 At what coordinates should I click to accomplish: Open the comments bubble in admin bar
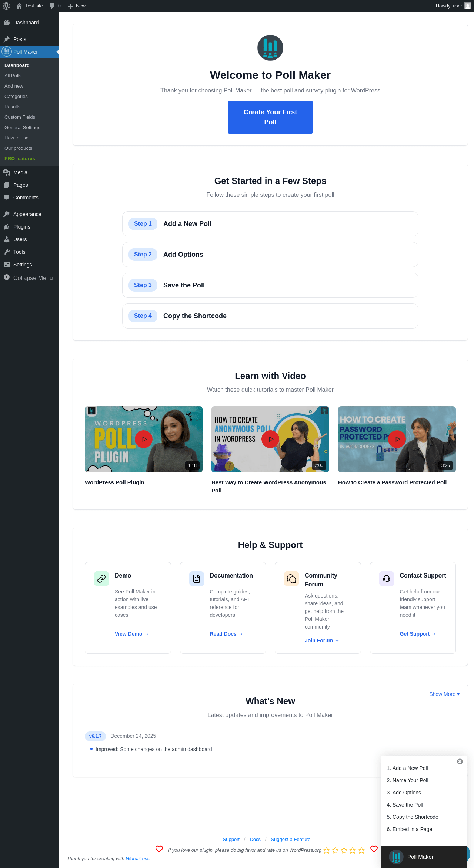pyautogui.click(x=55, y=6)
